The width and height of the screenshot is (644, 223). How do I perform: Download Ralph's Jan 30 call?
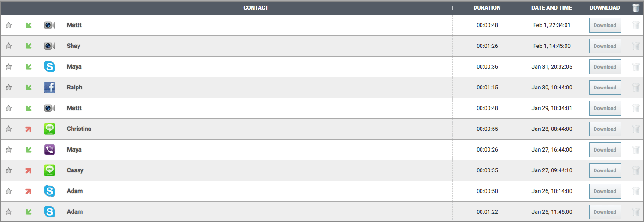(605, 88)
